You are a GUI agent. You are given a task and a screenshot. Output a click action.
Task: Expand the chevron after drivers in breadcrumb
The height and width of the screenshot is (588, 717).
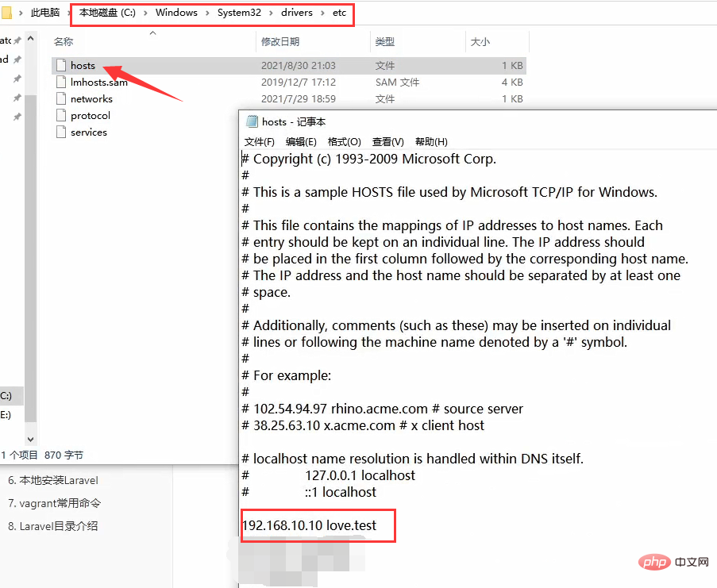pos(322,13)
